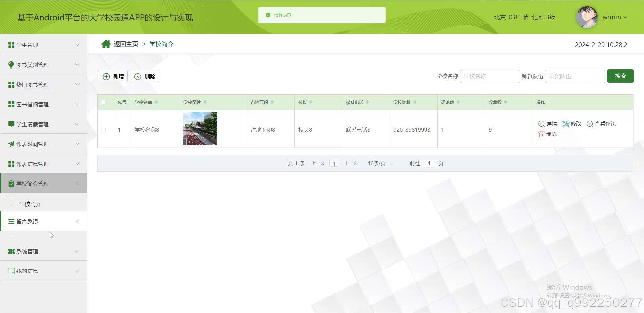Open the 学生管理 sidebar menu

pos(44,45)
